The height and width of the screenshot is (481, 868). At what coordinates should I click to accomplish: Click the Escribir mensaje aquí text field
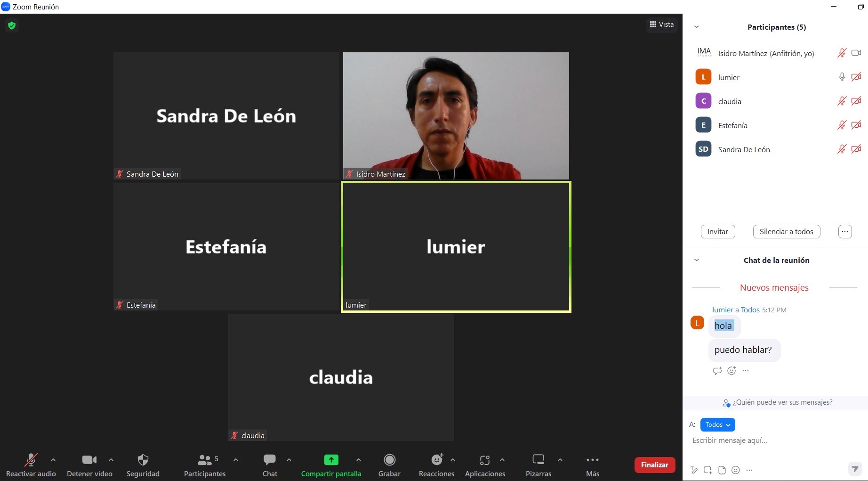pyautogui.click(x=772, y=440)
